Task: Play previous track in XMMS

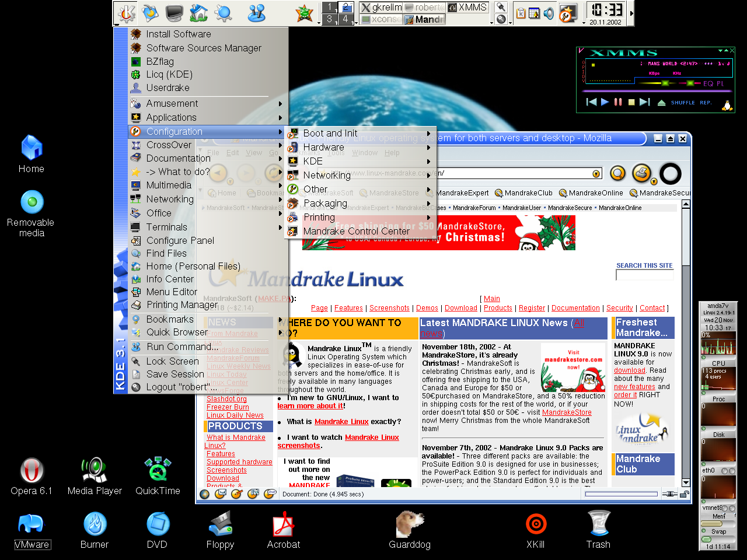Action: [x=591, y=102]
